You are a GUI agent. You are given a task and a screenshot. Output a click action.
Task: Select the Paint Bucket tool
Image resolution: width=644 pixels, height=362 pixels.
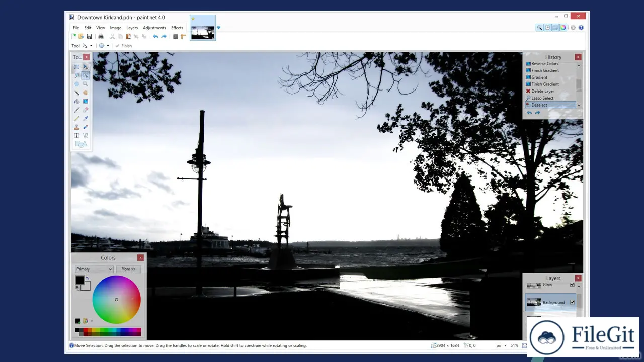pyautogui.click(x=76, y=101)
